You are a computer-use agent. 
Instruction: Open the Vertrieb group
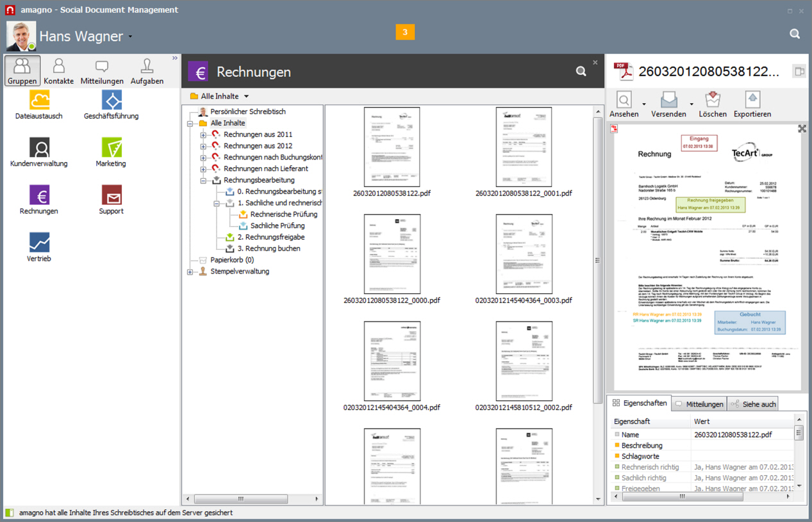(39, 243)
